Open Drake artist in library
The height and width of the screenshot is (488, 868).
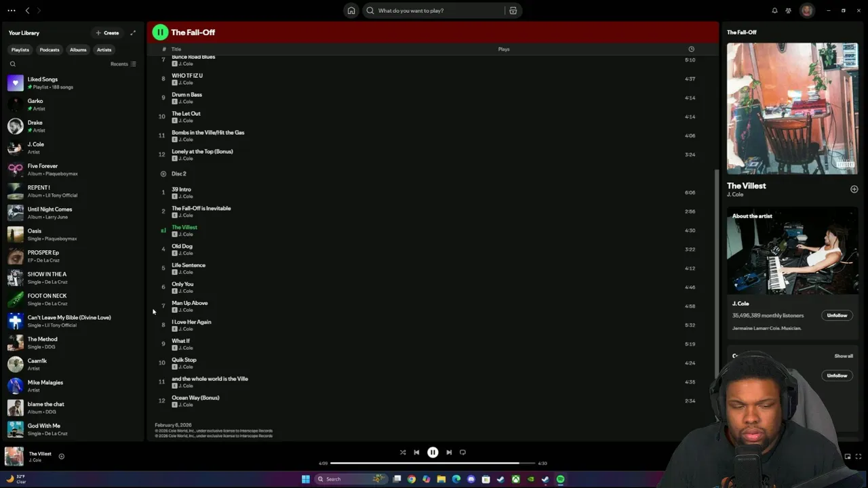[x=73, y=126]
